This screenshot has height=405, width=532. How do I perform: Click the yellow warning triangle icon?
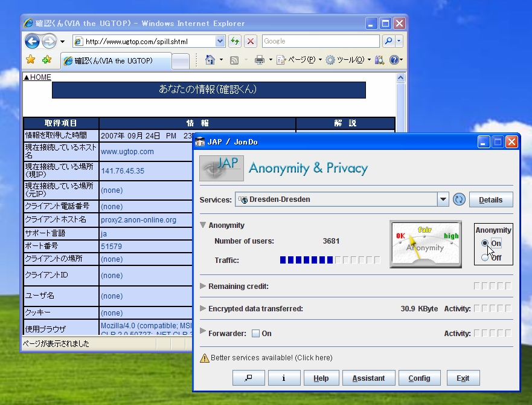205,358
